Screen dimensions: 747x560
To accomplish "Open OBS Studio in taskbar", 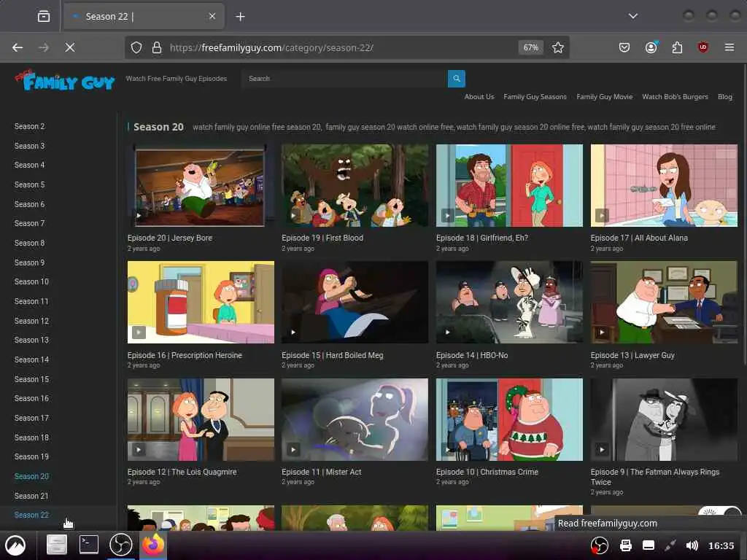I will 121,545.
